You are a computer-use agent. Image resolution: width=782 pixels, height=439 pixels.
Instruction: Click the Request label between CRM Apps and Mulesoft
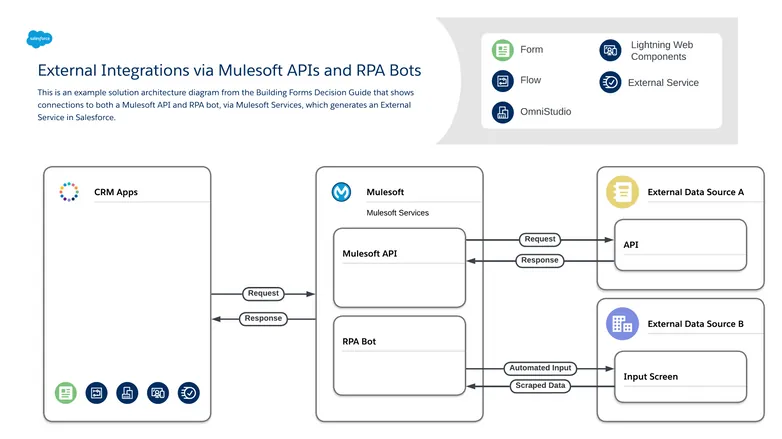tap(264, 294)
